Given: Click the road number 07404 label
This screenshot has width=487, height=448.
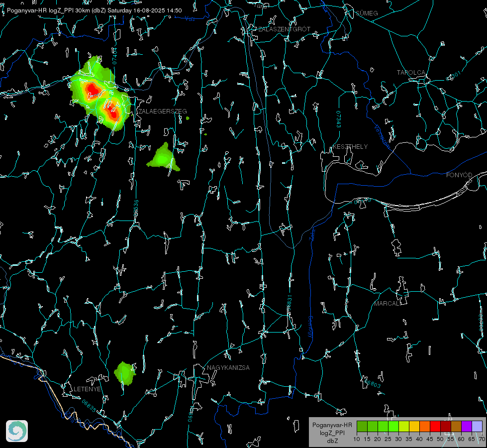Looking at the screenshot, I should click(x=115, y=56).
